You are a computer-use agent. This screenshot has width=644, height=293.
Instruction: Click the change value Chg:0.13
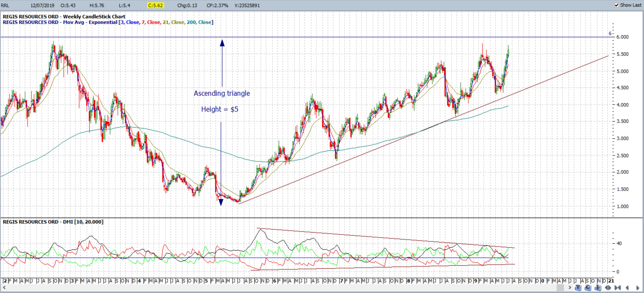pyautogui.click(x=187, y=6)
